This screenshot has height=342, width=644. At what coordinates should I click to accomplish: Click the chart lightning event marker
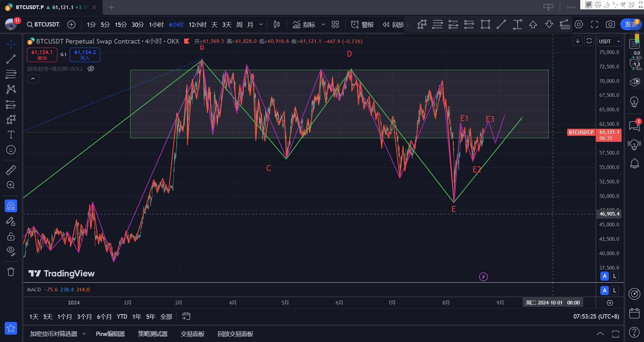(x=483, y=277)
